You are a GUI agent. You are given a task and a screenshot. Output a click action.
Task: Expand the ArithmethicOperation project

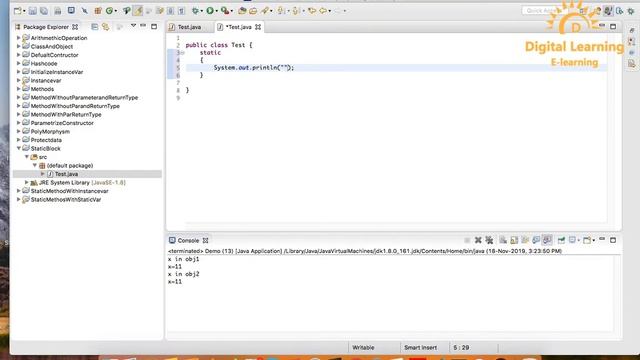18,38
